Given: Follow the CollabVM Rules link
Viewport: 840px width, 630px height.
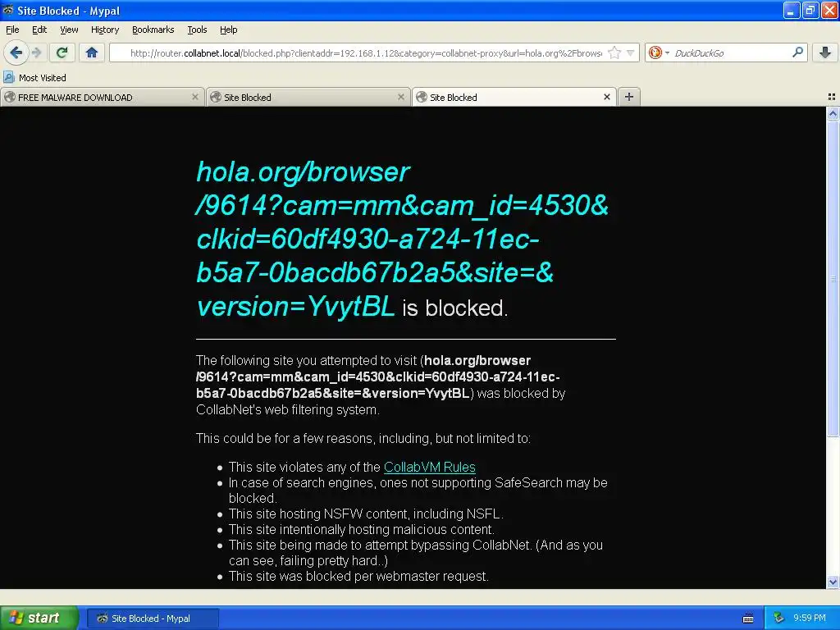Looking at the screenshot, I should point(430,467).
